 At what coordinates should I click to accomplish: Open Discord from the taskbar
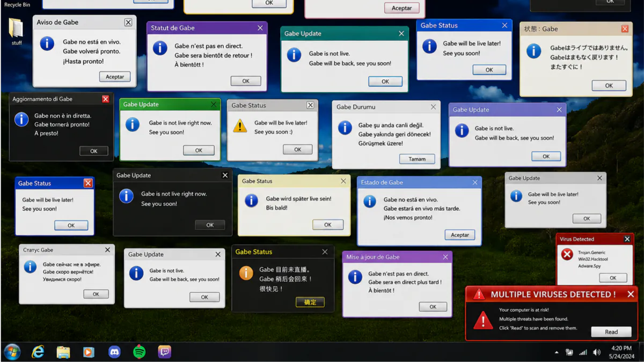point(114,352)
